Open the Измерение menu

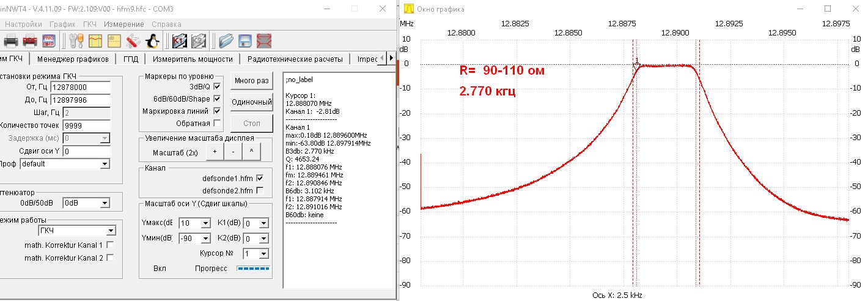coord(124,24)
